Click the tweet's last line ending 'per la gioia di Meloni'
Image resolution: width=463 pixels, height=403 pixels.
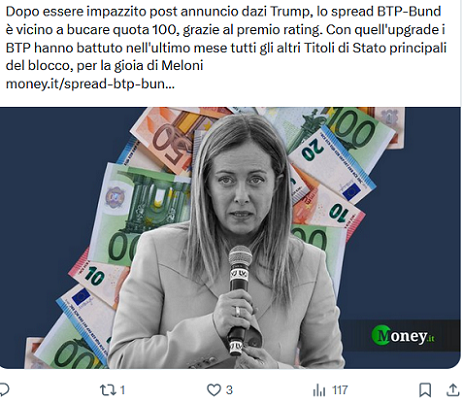click(x=104, y=66)
